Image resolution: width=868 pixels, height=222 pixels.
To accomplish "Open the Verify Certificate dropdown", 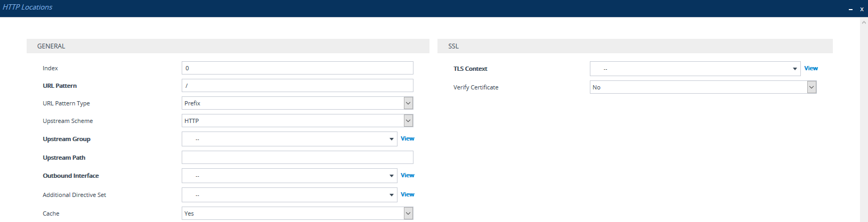I will 702,87.
